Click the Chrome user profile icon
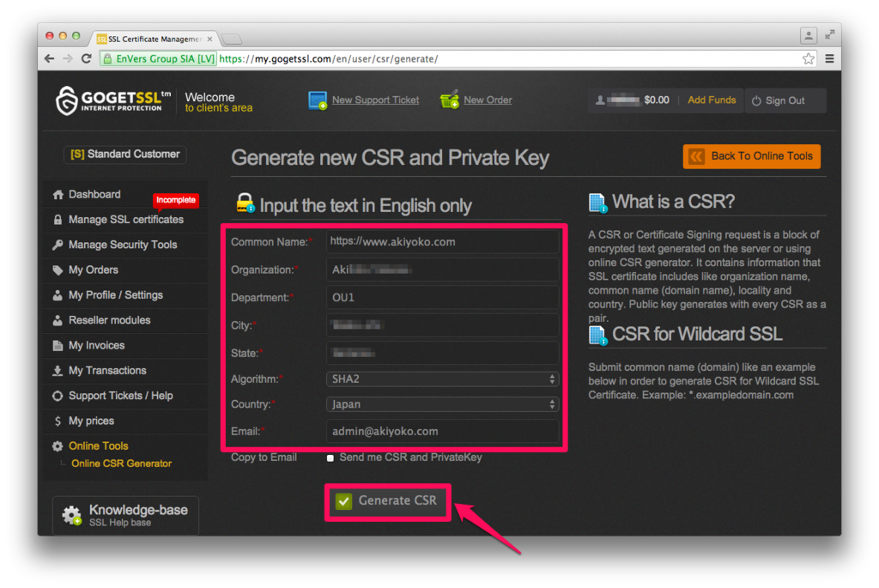879x588 pixels. point(808,36)
